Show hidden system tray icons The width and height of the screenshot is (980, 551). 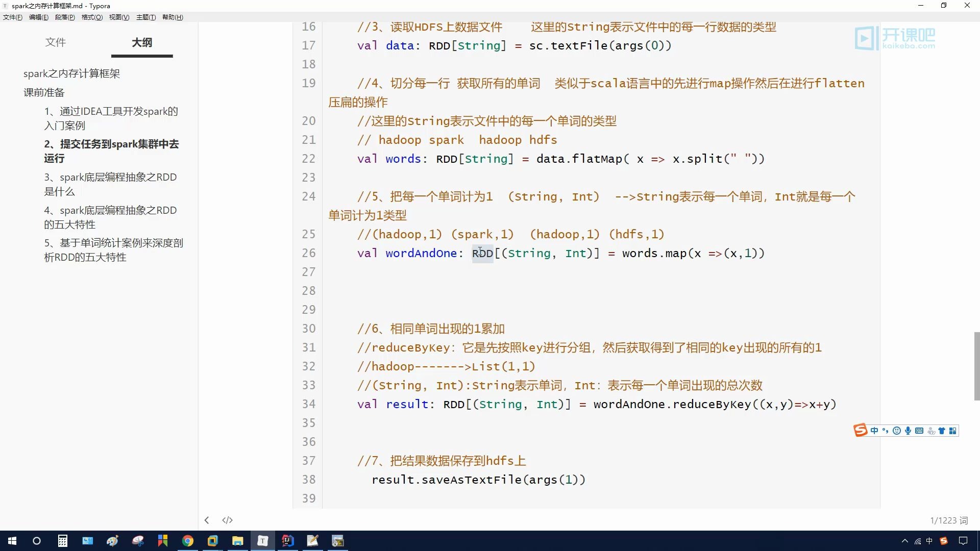(905, 541)
